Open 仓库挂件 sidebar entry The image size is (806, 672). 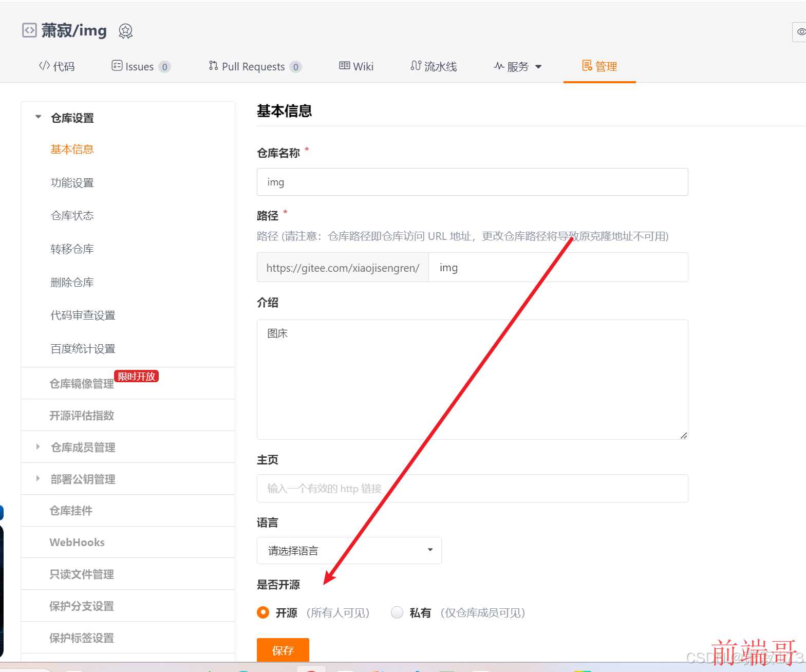click(71, 511)
